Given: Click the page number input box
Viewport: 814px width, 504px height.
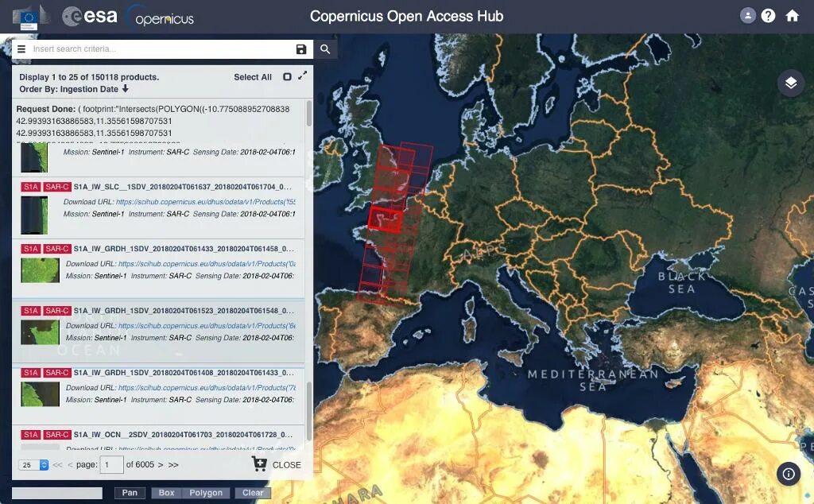Looking at the screenshot, I should [x=111, y=464].
